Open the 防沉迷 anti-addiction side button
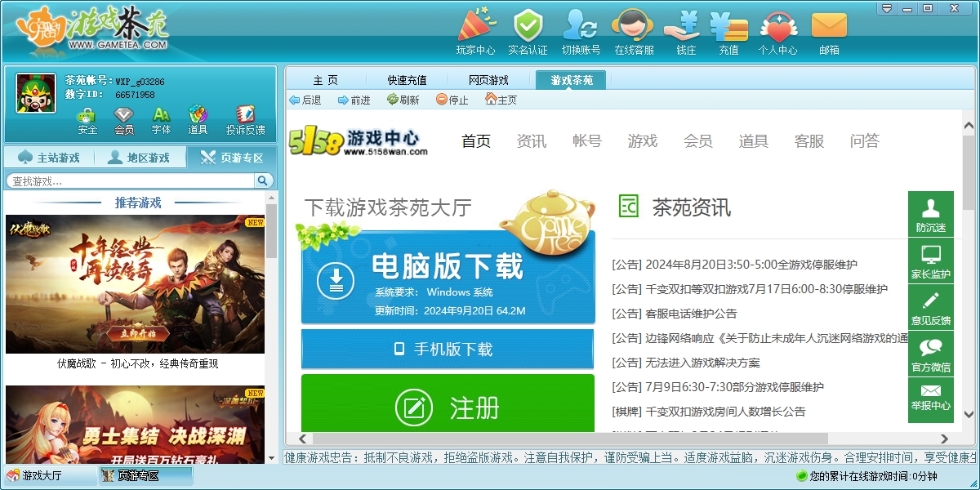The width and height of the screenshot is (980, 490). pyautogui.click(x=931, y=214)
